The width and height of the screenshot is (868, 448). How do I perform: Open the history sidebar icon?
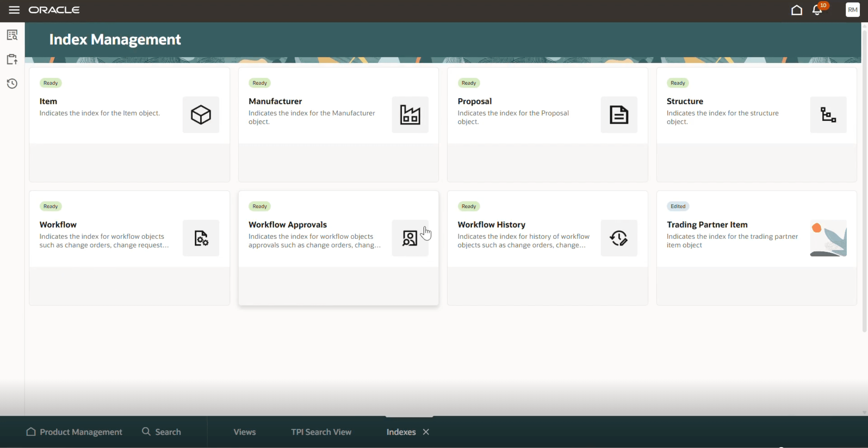pos(12,83)
